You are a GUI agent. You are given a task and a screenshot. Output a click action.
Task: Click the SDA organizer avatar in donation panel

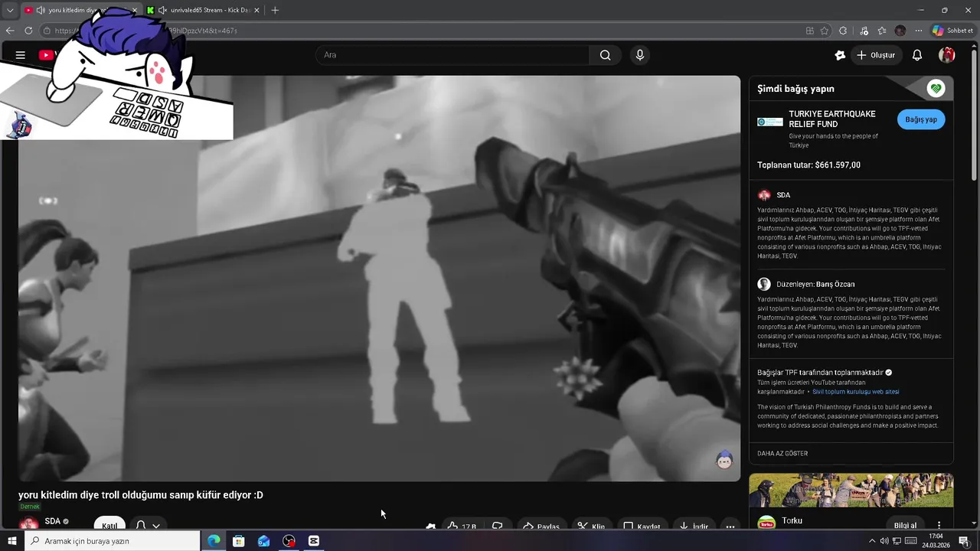(764, 195)
